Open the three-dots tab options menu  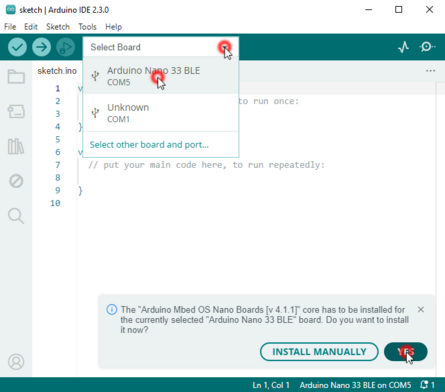430,71
